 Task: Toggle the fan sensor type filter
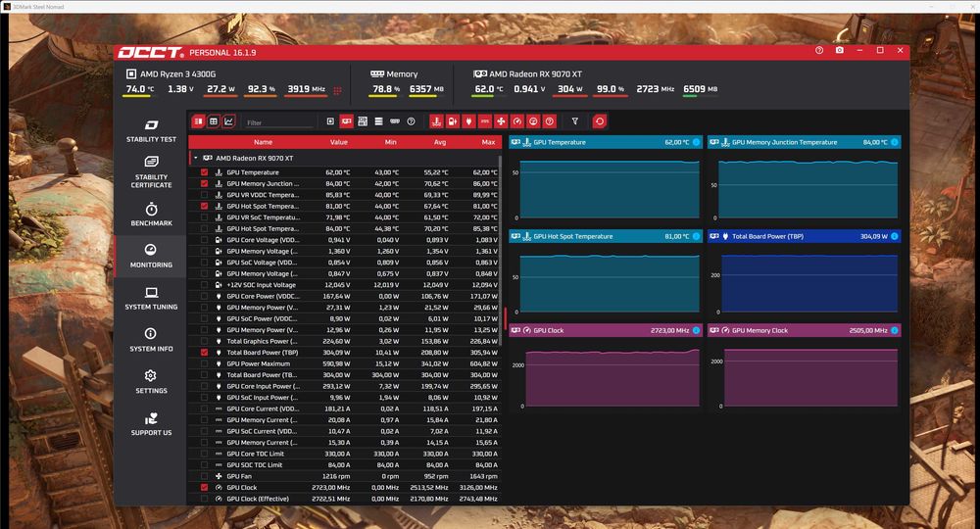(x=501, y=121)
